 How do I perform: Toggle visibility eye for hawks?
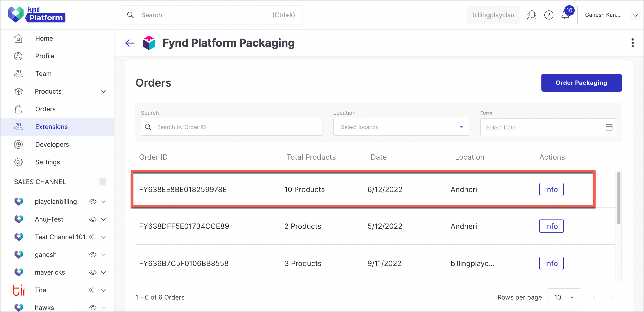93,308
